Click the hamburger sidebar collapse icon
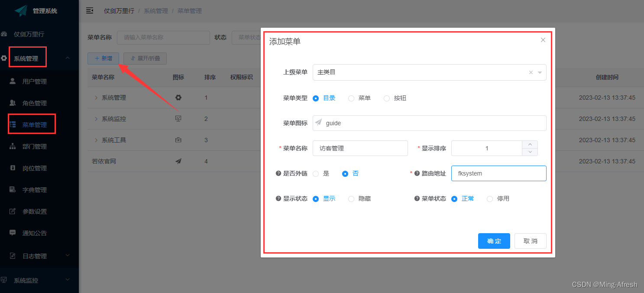Screen dimensions: 644x293 tap(90, 10)
